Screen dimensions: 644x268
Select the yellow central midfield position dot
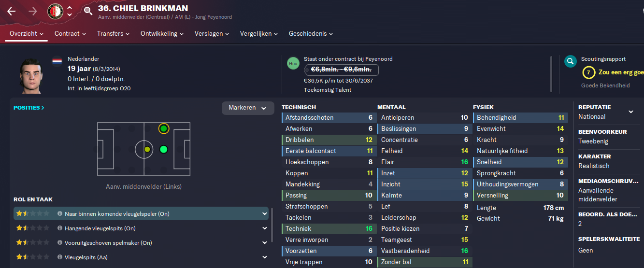coord(147,149)
